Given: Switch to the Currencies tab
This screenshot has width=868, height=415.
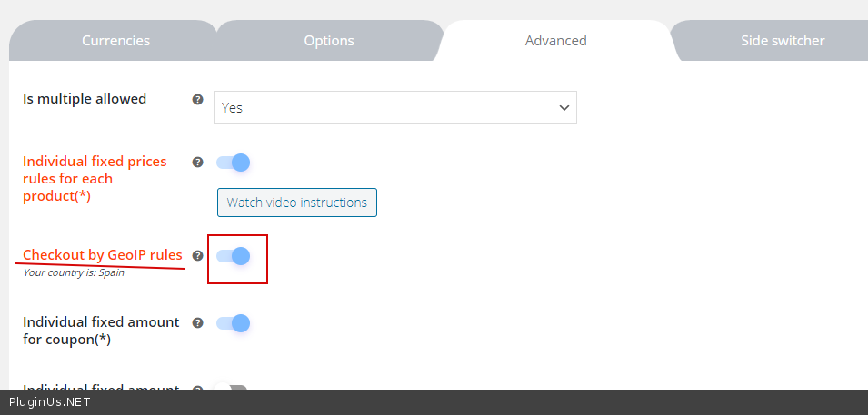Looking at the screenshot, I should (115, 41).
